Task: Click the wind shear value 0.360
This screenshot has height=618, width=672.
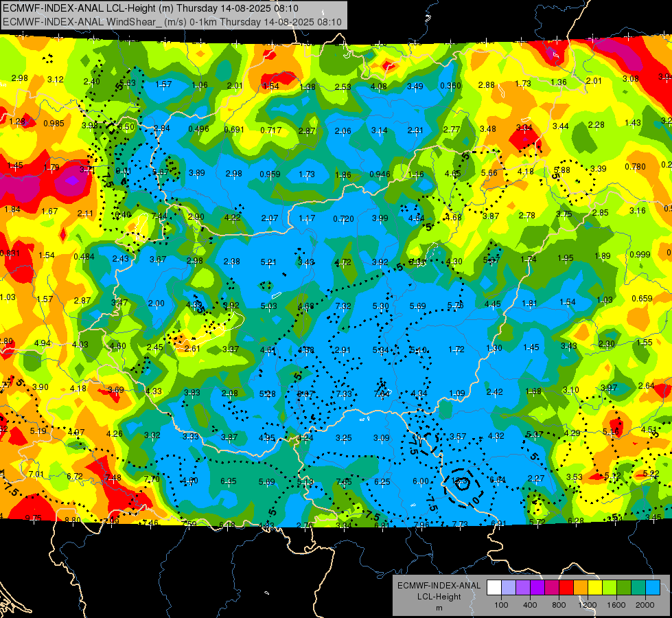Action: pos(451,86)
